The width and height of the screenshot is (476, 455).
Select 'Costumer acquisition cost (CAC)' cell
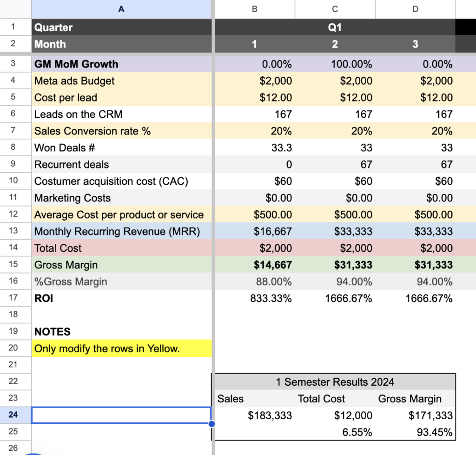pyautogui.click(x=121, y=181)
